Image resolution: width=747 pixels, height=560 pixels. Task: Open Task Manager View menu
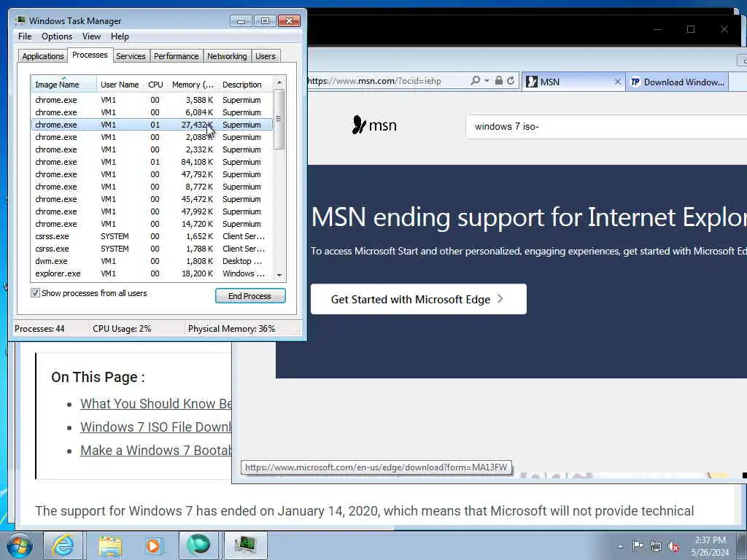(x=91, y=36)
